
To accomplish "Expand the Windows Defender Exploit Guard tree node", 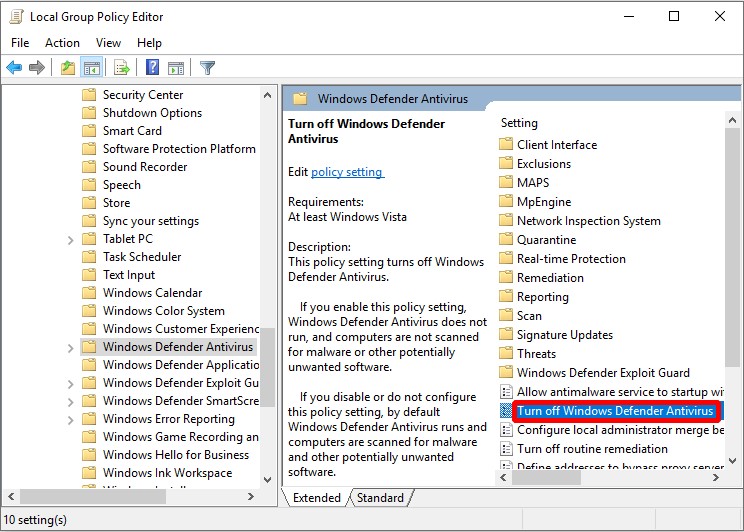I will point(70,384).
